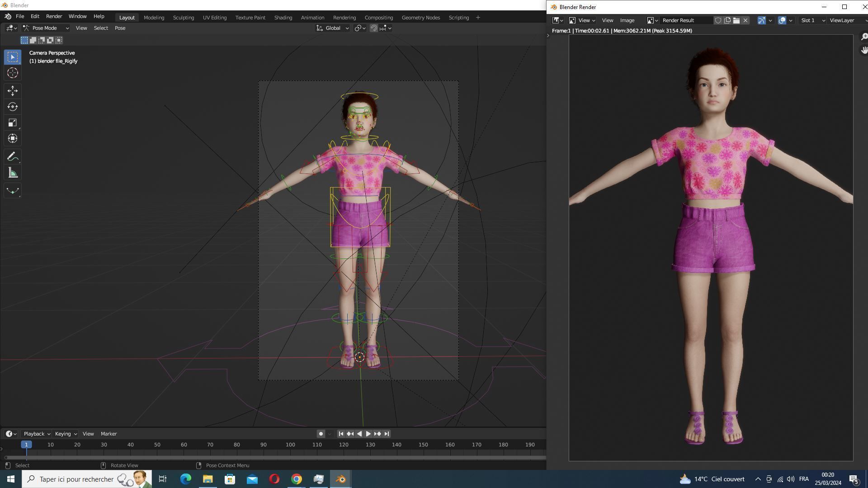Open timeline editor type dropdown
This screenshot has width=868, height=488.
(11, 434)
